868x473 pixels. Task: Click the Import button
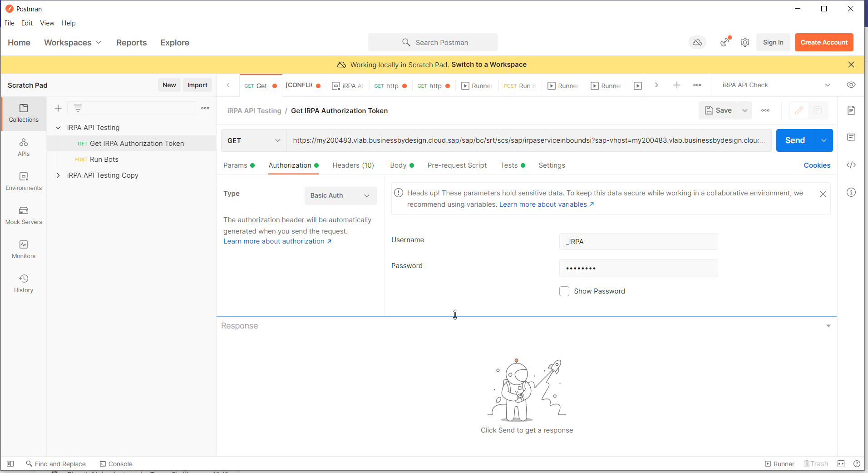(x=197, y=85)
